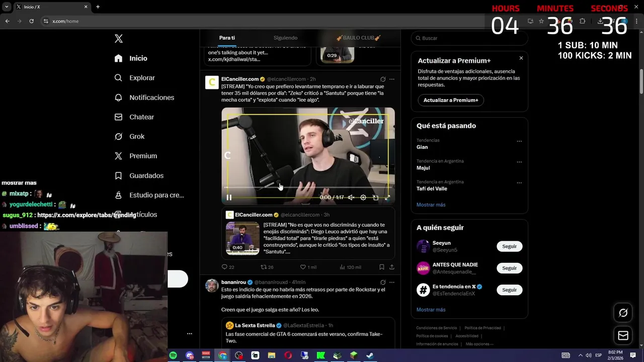Open Condiciones de Servicio link

click(x=437, y=328)
